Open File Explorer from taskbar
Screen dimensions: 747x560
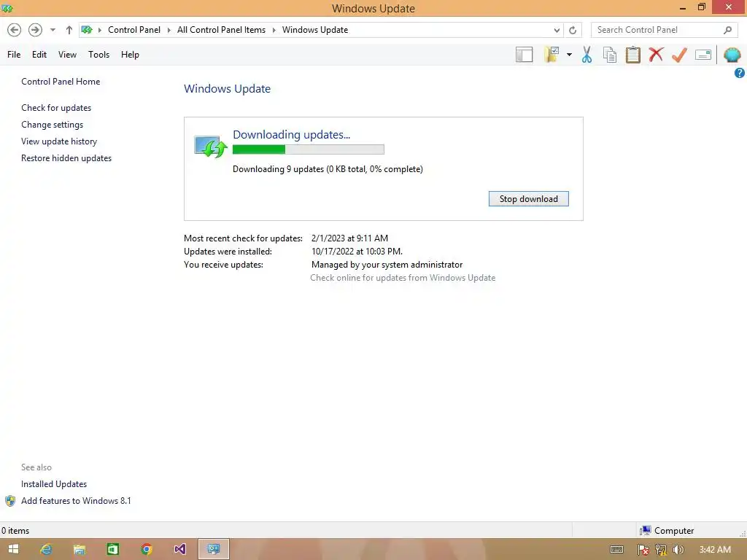tap(80, 549)
